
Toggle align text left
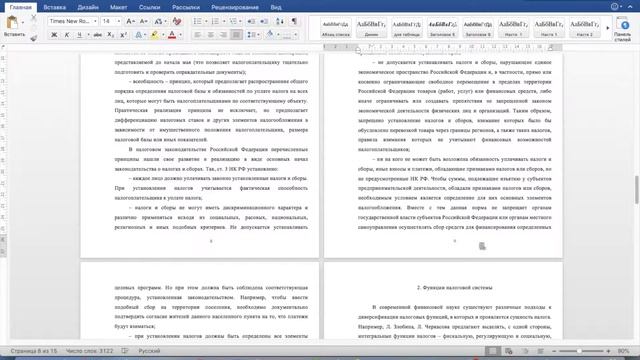click(197, 35)
